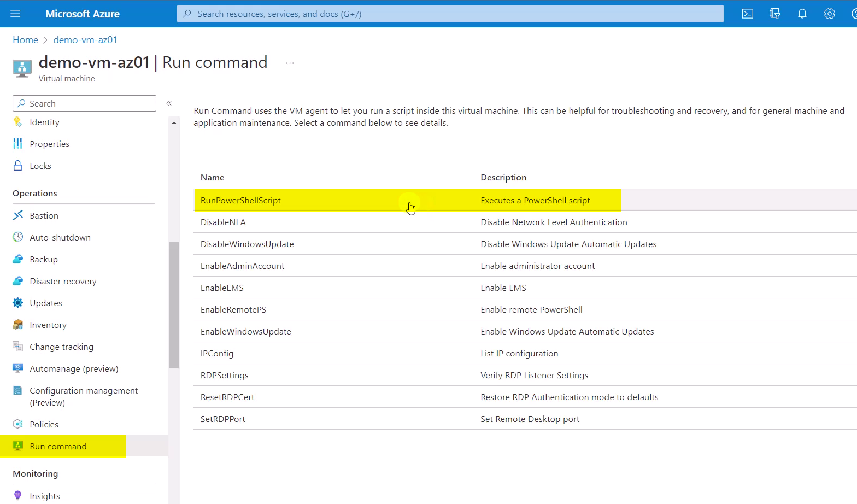Open the Notifications bell
Image resolution: width=857 pixels, height=504 pixels.
pyautogui.click(x=802, y=14)
